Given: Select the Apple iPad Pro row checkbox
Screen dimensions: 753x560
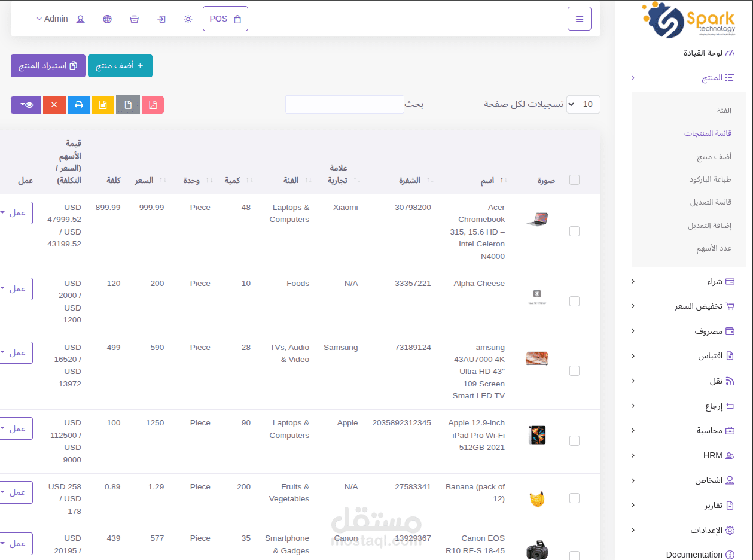Looking at the screenshot, I should click(x=575, y=441).
